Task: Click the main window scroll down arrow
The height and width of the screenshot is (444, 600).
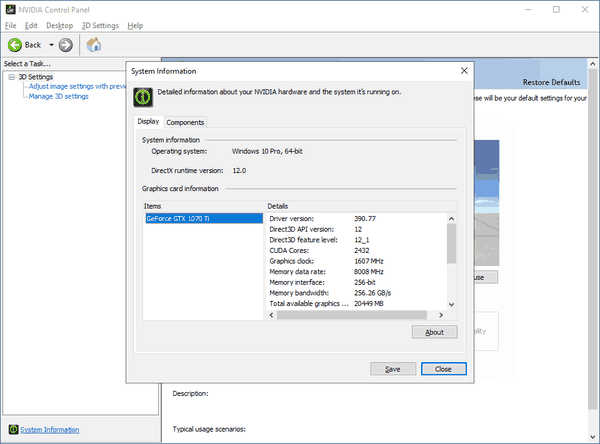Action: click(x=593, y=437)
